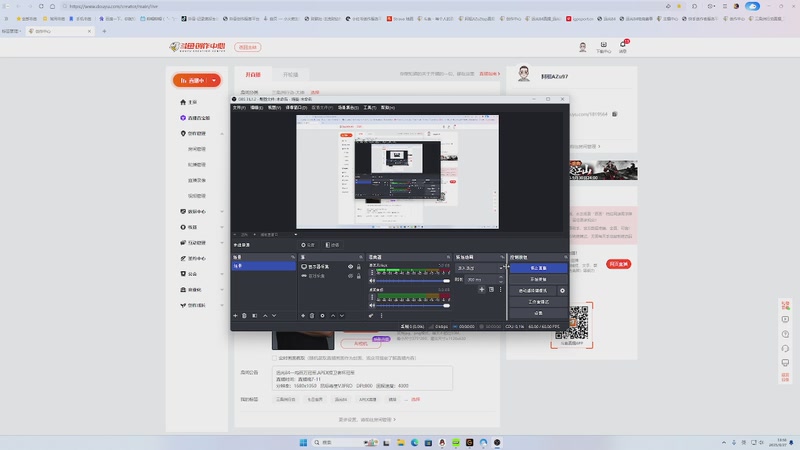Open transition properties three-dot menu

tap(501, 289)
